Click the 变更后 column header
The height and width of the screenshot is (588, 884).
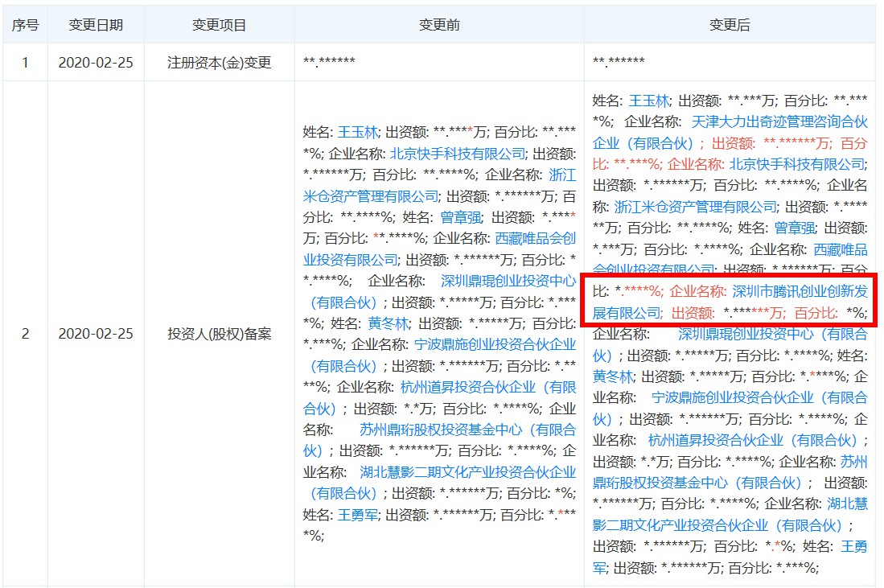point(730,25)
